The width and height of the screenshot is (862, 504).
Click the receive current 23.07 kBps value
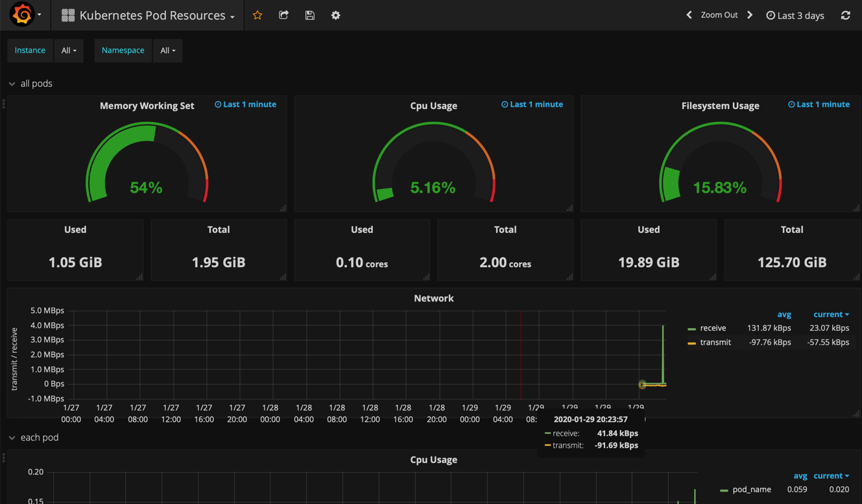click(830, 328)
